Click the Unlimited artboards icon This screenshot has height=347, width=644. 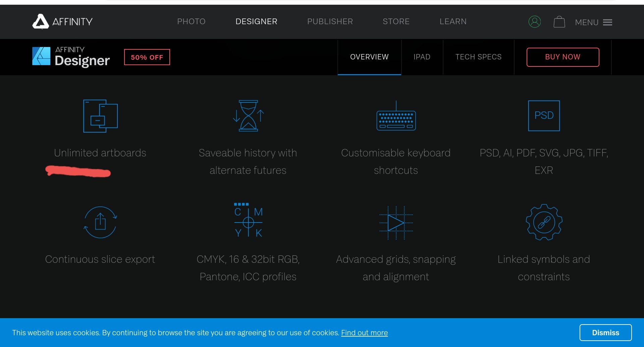point(100,116)
